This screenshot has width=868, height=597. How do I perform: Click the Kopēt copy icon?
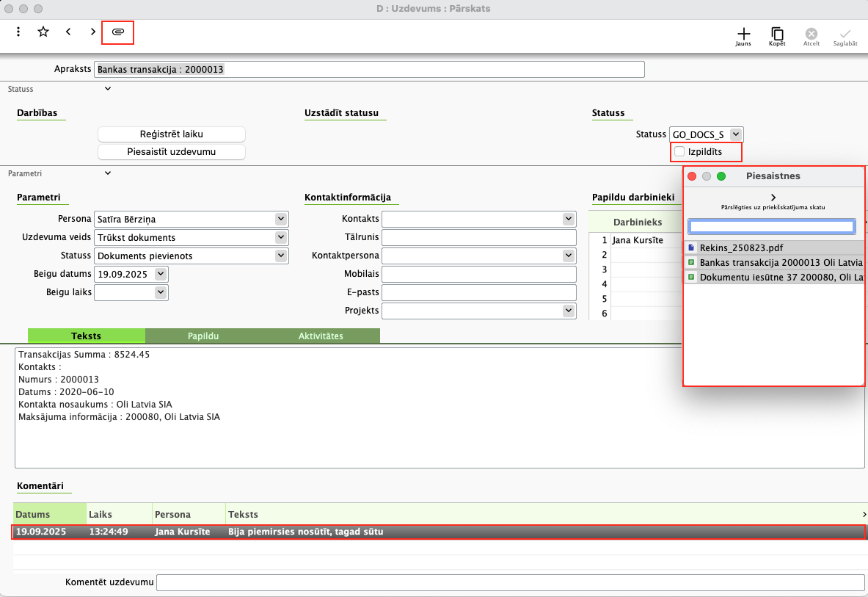point(777,34)
